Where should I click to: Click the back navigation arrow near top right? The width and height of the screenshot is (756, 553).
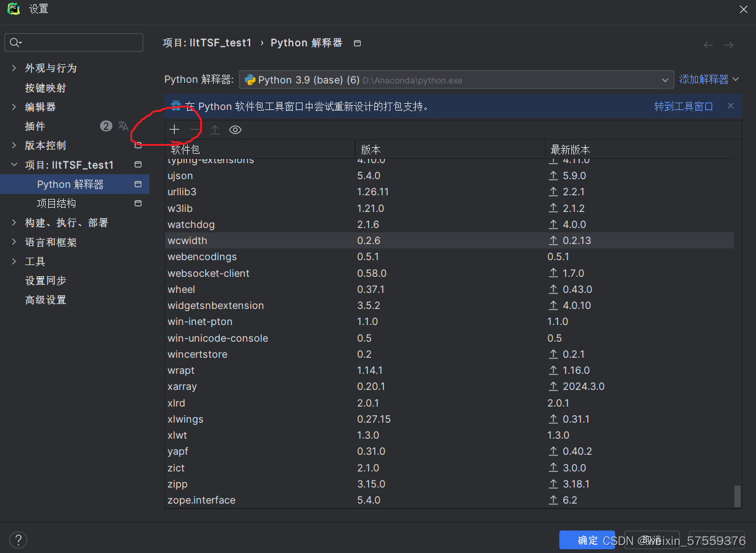pos(708,44)
